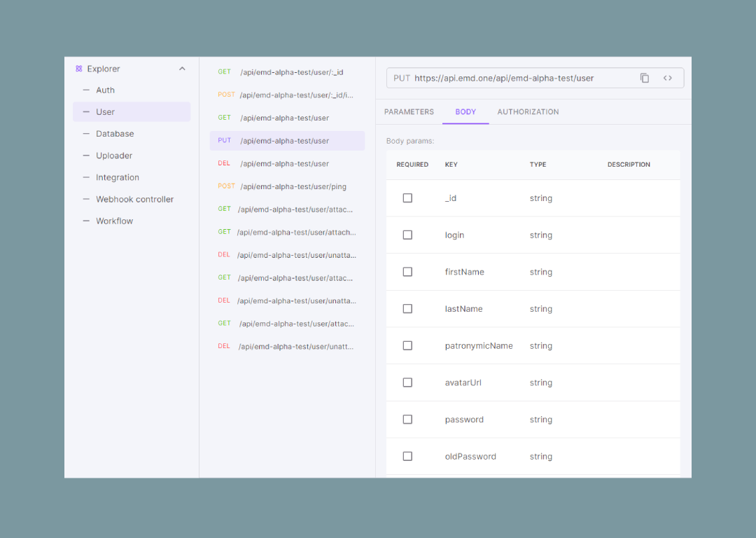Screen dimensions: 756x538
Task: Go to the Workflow section
Action: point(114,221)
